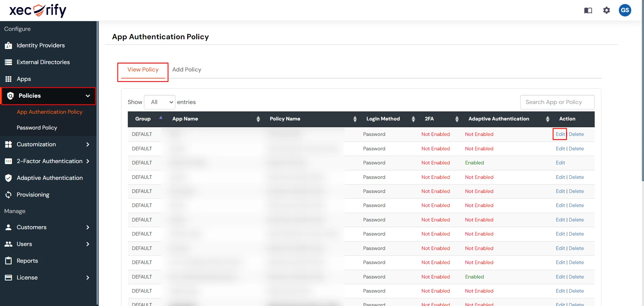Switch to the Add Policy tab
The height and width of the screenshot is (306, 644).
tap(187, 69)
